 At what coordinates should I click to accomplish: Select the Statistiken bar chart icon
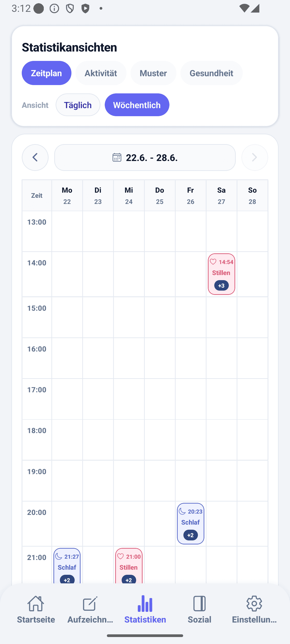click(145, 604)
